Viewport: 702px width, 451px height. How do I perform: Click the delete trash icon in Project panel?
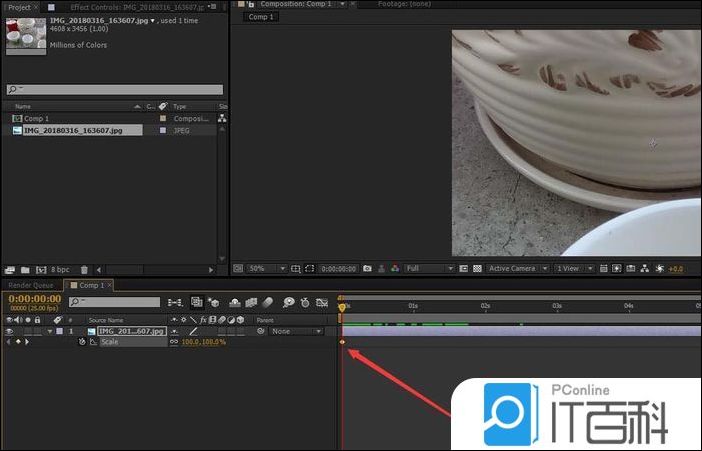pyautogui.click(x=84, y=269)
